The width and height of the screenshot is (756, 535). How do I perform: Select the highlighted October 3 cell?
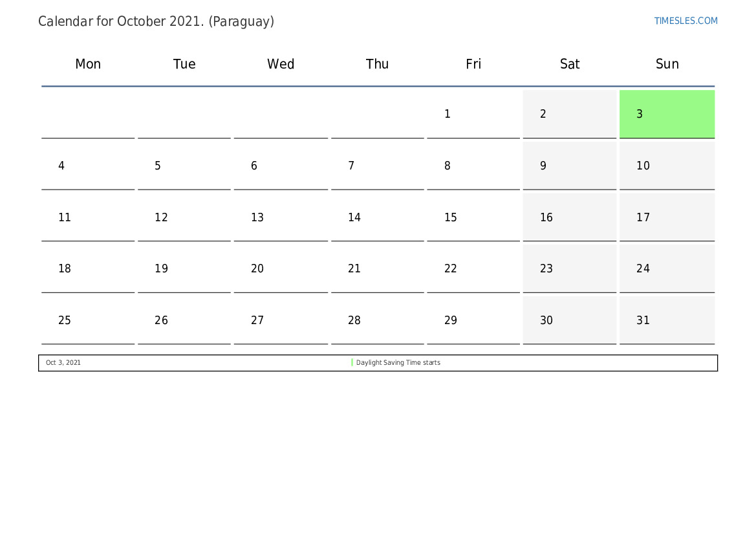click(x=667, y=114)
